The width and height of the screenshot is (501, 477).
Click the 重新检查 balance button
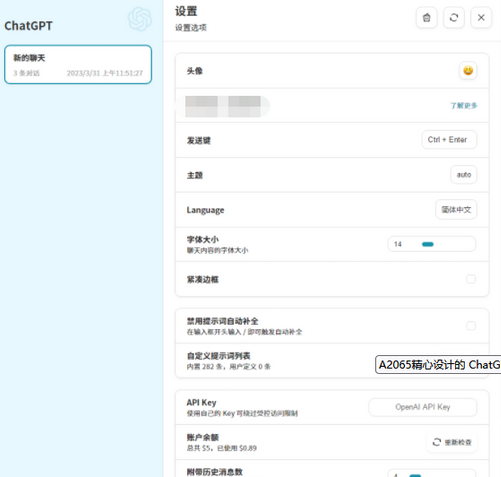point(452,442)
